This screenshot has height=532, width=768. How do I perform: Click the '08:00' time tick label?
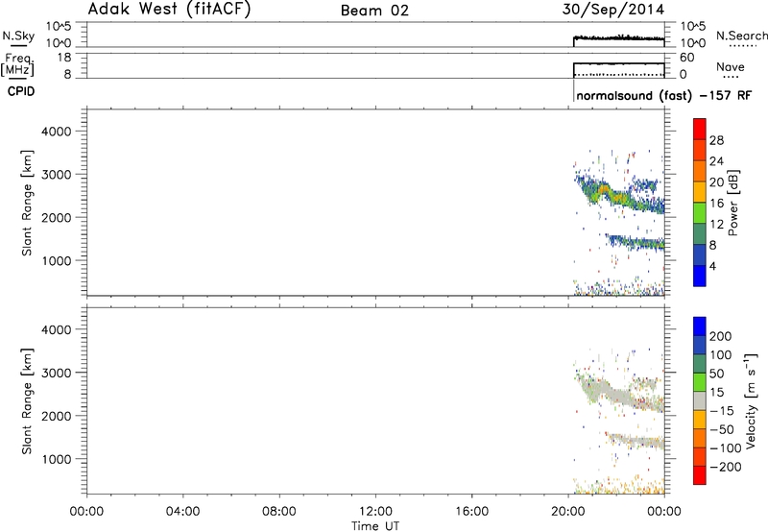click(x=278, y=512)
